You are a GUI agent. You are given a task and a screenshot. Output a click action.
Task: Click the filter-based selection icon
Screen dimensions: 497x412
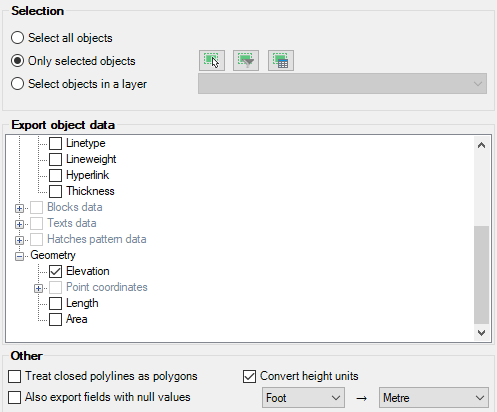tap(246, 61)
